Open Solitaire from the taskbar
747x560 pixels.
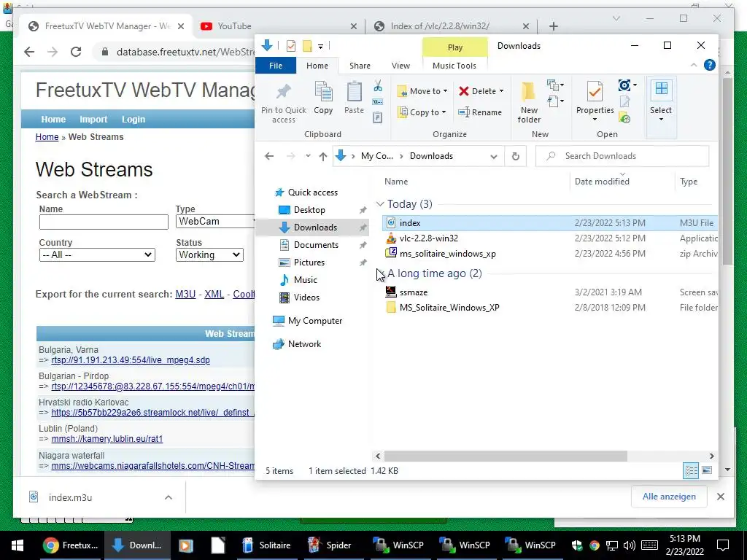pos(266,545)
